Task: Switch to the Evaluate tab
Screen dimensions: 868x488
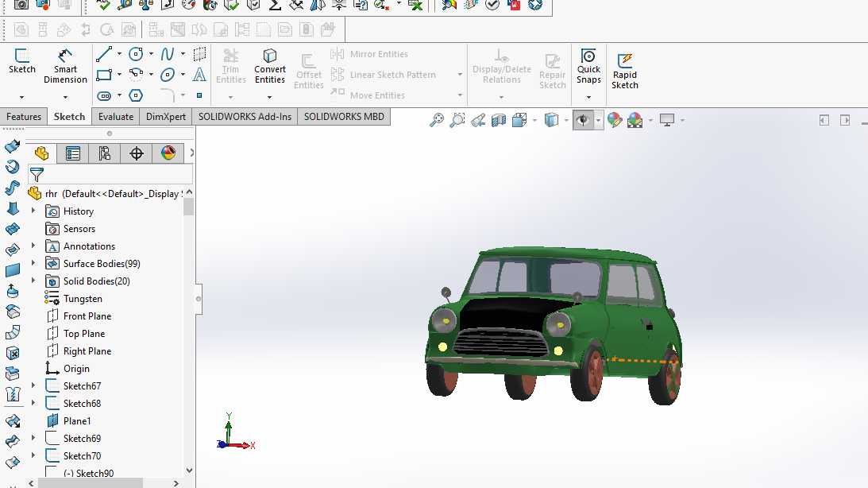Action: 116,117
